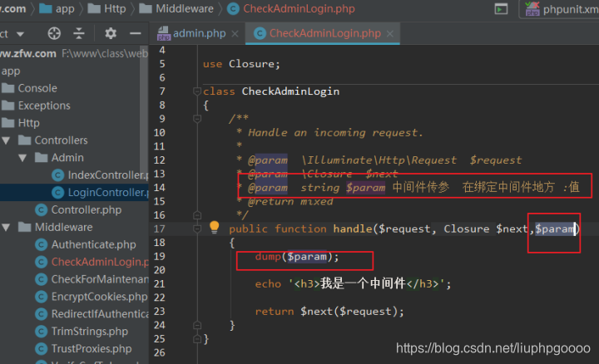The height and width of the screenshot is (364, 599).
Task: Click the echo statement on line 21
Action: (353, 284)
